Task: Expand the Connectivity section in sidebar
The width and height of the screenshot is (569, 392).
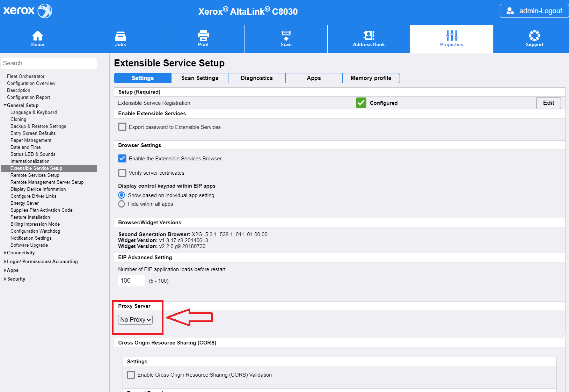Action: (x=21, y=253)
